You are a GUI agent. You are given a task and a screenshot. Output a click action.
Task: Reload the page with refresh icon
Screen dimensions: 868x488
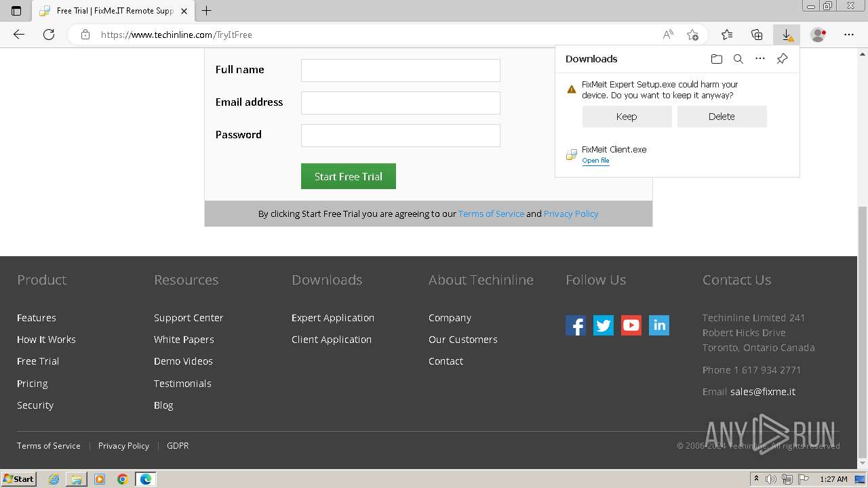[x=49, y=35]
